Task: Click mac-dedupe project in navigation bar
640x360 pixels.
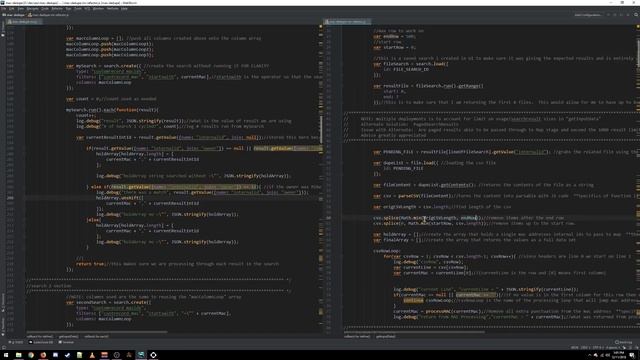Action: (13, 15)
